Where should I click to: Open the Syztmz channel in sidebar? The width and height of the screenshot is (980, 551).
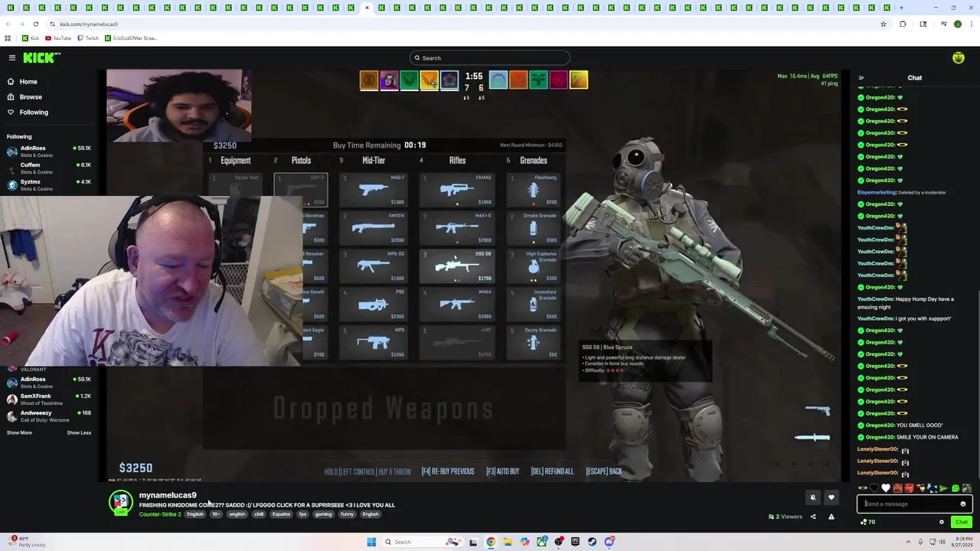49,184
